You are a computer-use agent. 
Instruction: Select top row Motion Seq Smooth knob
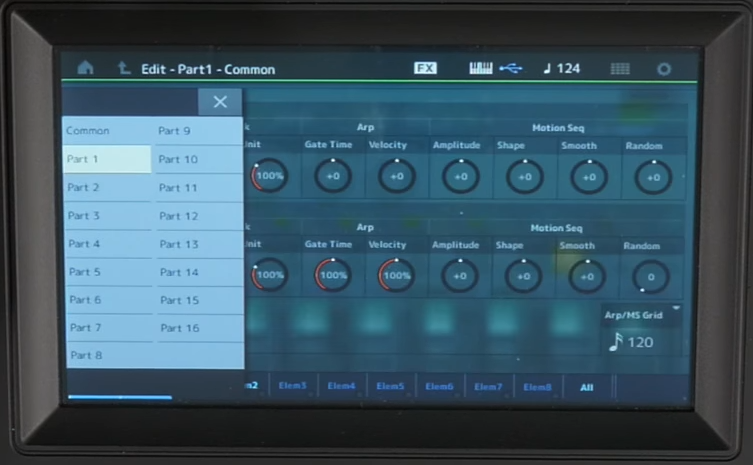(589, 177)
